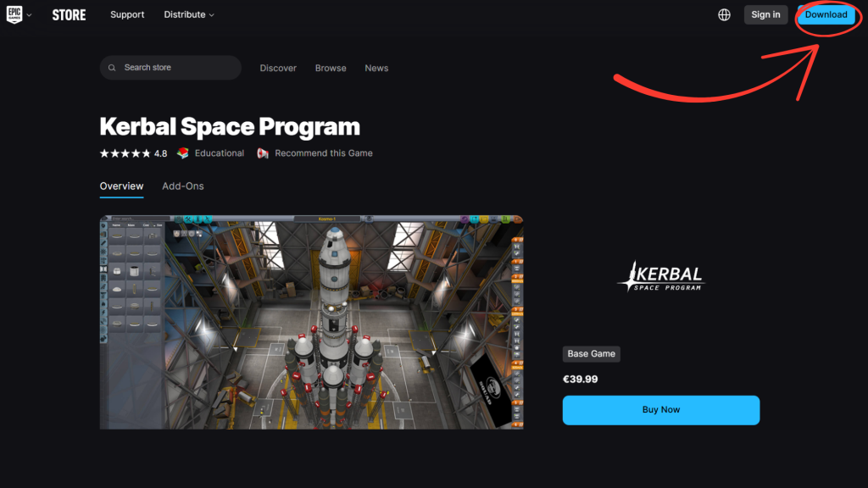
Task: Click the Epic Games logo
Action: [x=14, y=14]
